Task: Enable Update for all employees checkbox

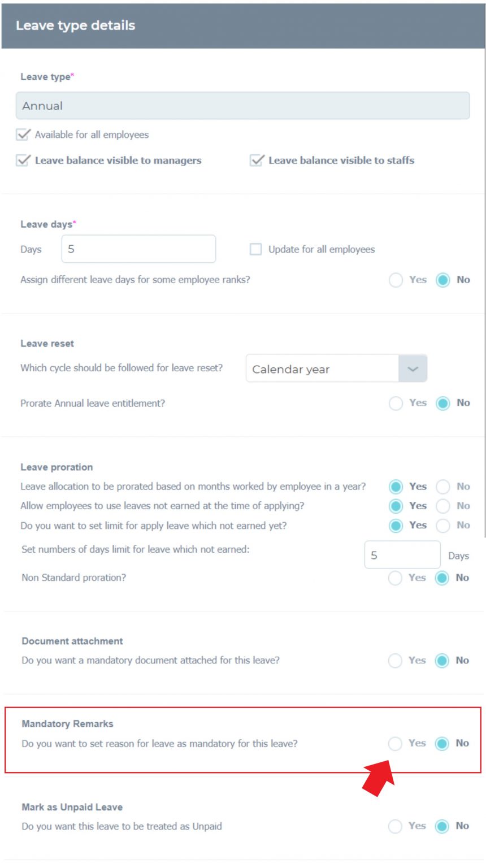Action: 255,249
